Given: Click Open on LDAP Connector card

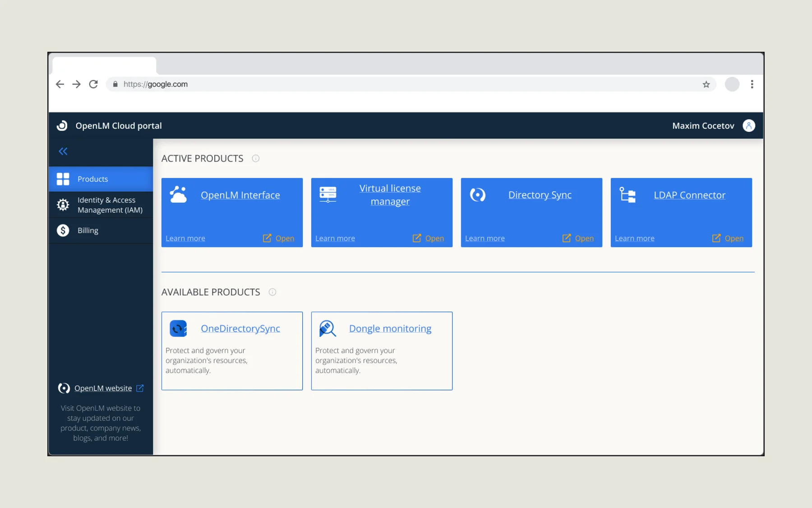Looking at the screenshot, I should click(x=728, y=238).
